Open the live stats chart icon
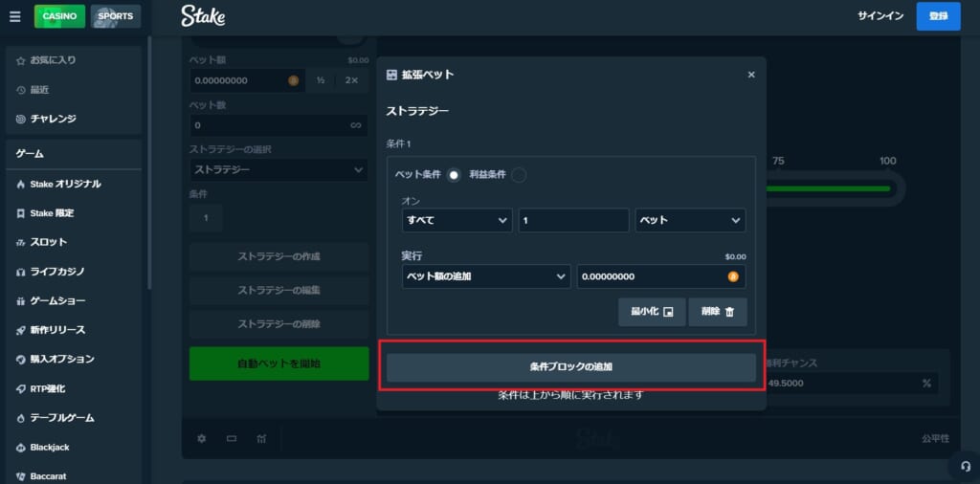This screenshot has width=980, height=484. point(261,438)
